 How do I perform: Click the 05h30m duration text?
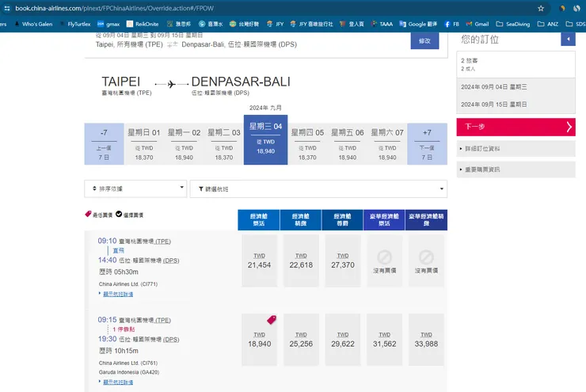tap(127, 272)
